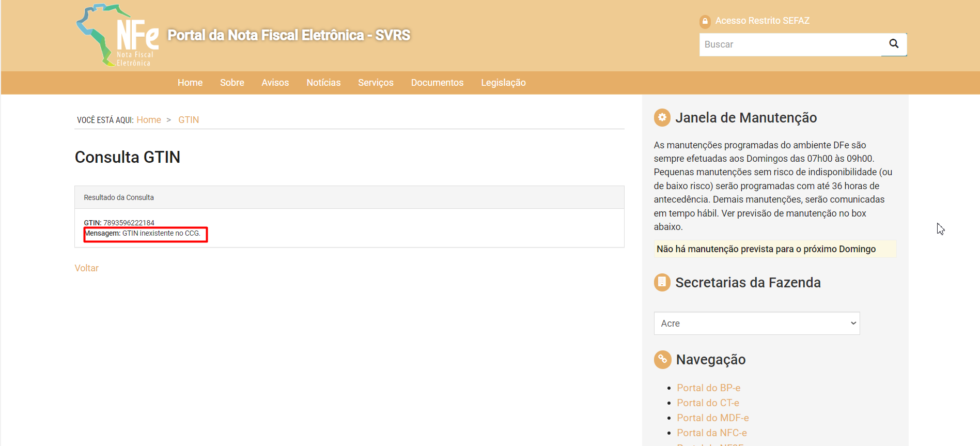
Task: Click the Navegação chain link icon
Action: [662, 359]
